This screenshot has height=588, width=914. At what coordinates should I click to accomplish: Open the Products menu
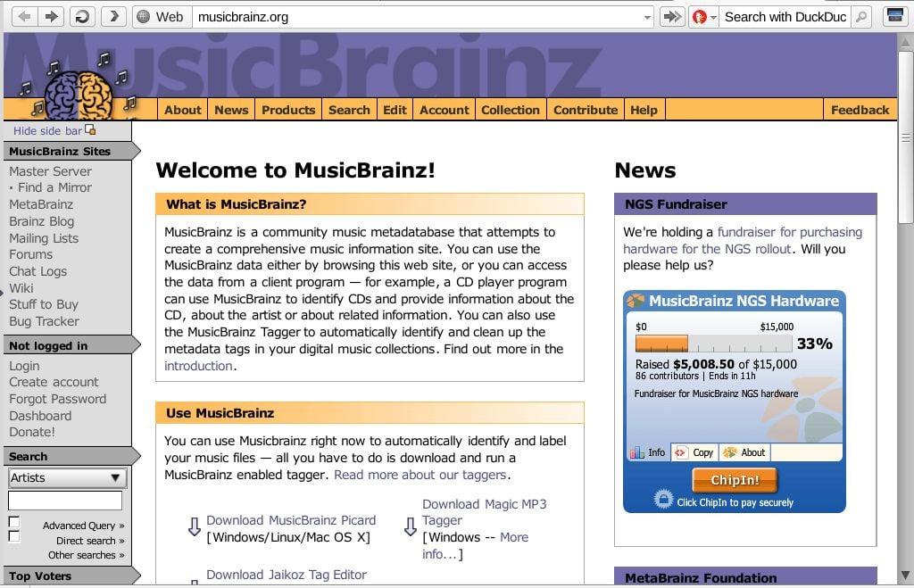288,110
